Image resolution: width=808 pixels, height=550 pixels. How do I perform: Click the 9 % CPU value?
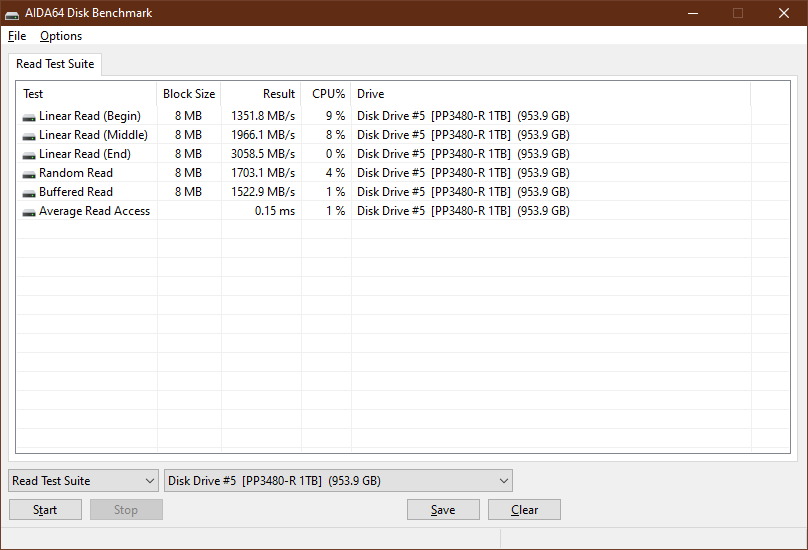[x=335, y=116]
